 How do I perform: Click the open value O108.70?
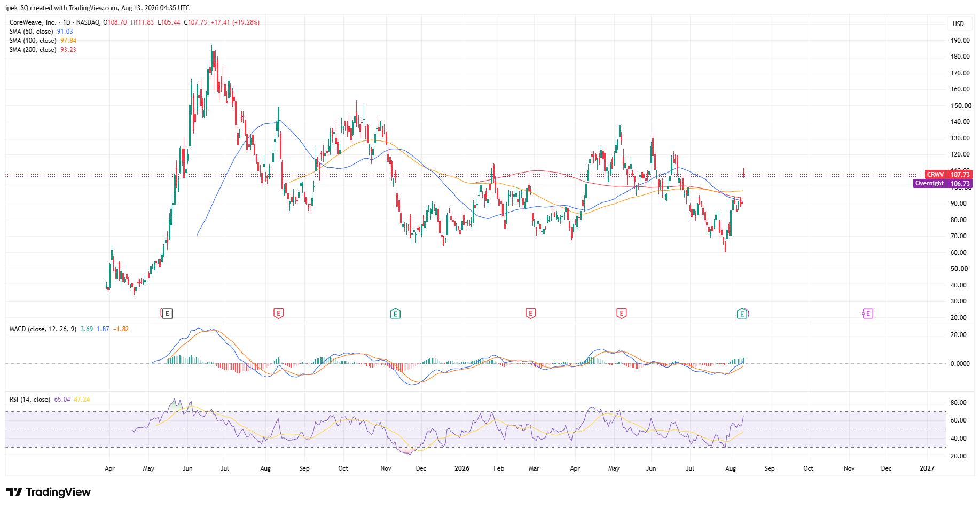click(115, 22)
